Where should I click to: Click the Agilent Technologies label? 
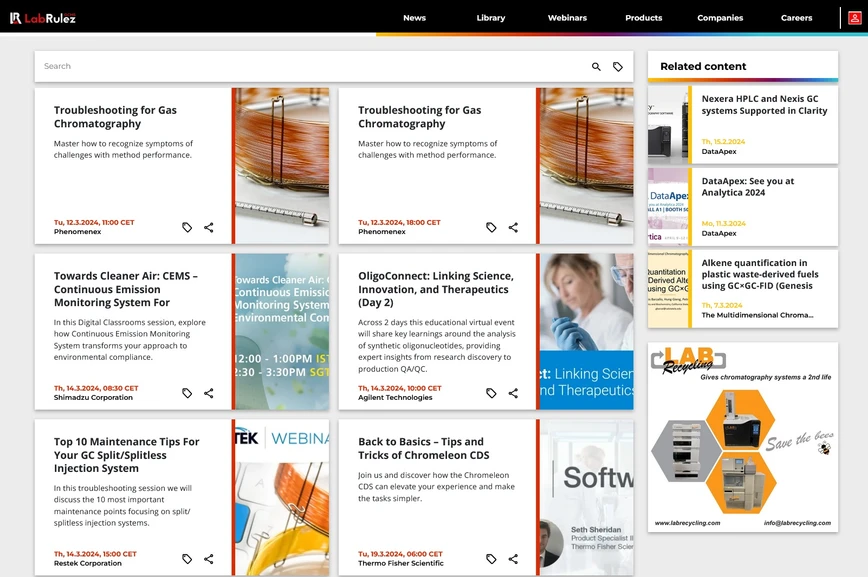[x=395, y=398]
